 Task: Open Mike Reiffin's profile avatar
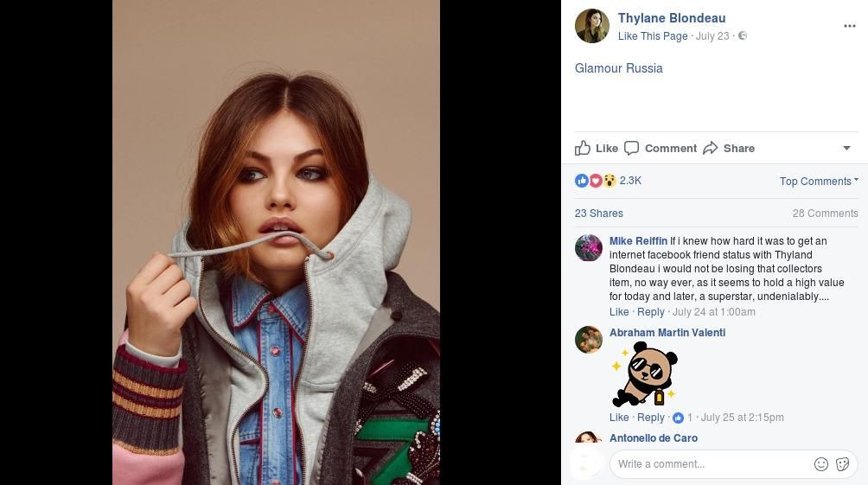pyautogui.click(x=589, y=248)
